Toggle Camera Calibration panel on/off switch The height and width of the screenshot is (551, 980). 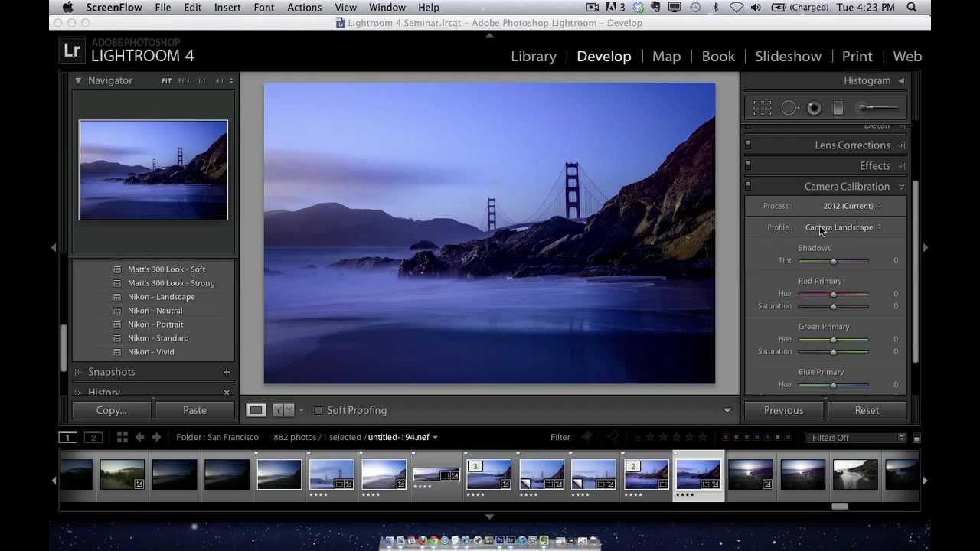(748, 185)
